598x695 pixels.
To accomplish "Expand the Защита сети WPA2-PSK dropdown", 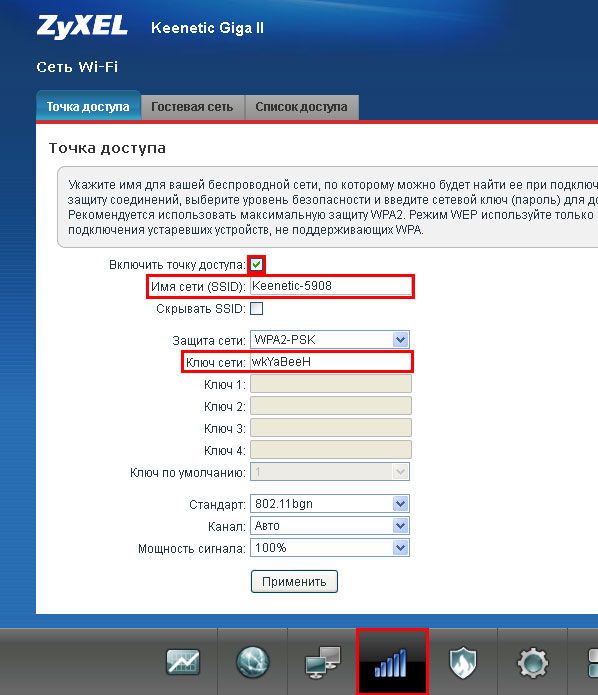I will (330, 340).
